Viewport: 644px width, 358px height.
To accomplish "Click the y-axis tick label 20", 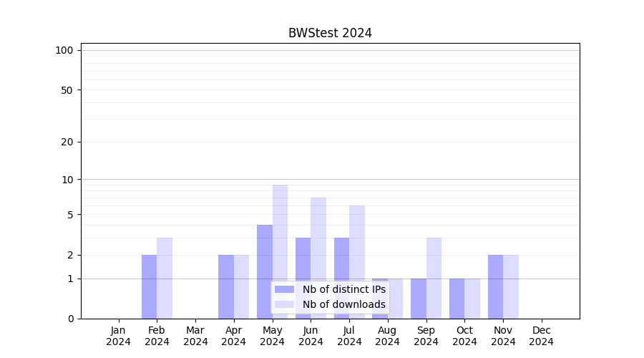I will [67, 142].
